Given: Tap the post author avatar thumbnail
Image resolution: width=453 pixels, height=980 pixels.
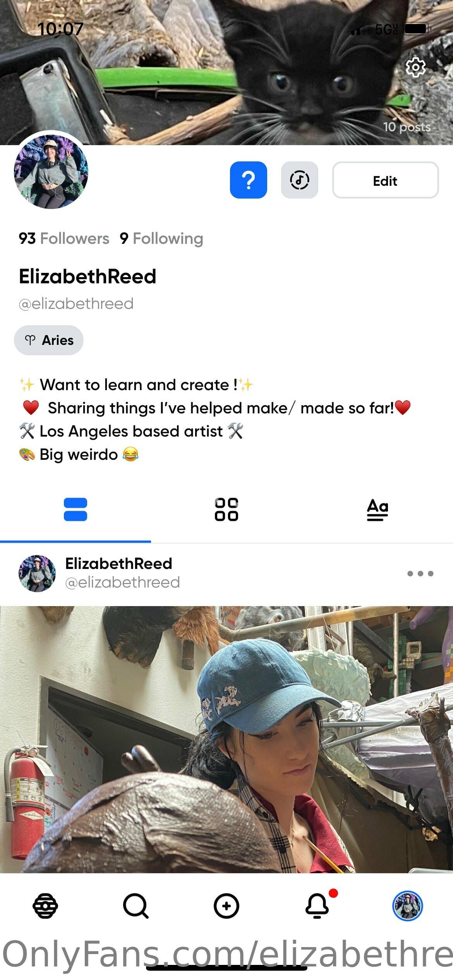Looking at the screenshot, I should click(37, 574).
